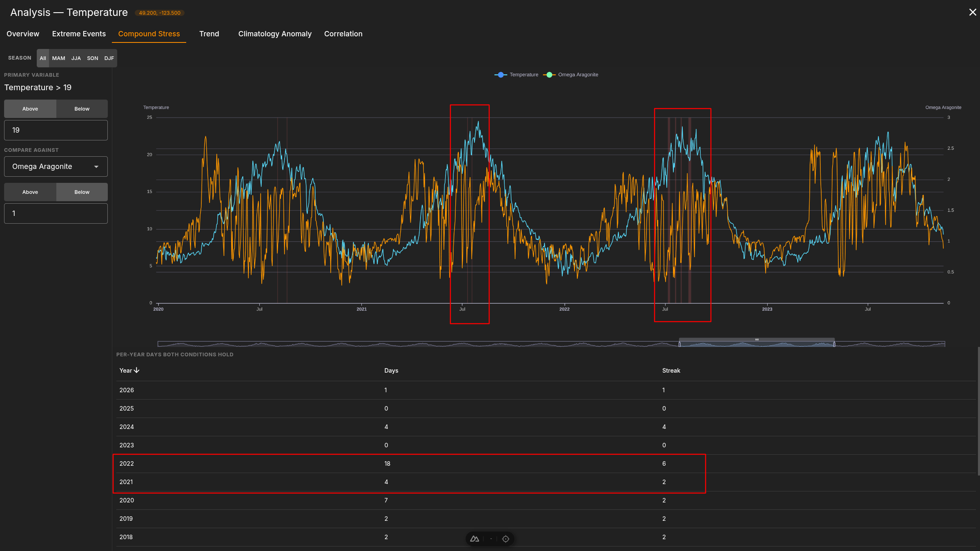
Task: Click the streak value 6 for 2022
Action: [664, 464]
